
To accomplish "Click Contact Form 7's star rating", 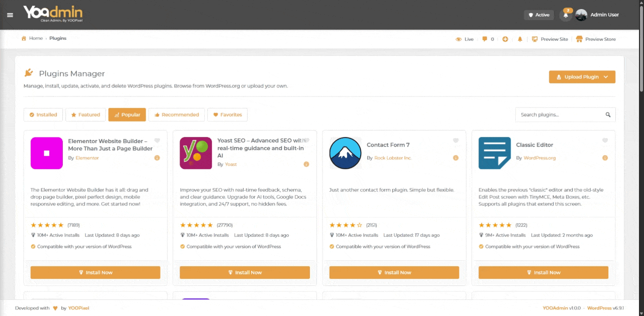I will 346,225.
